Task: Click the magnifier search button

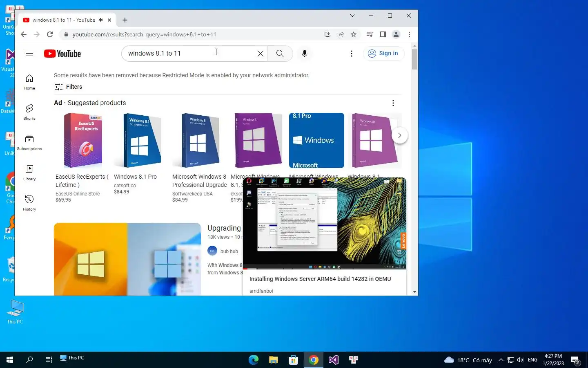Action: (280, 54)
